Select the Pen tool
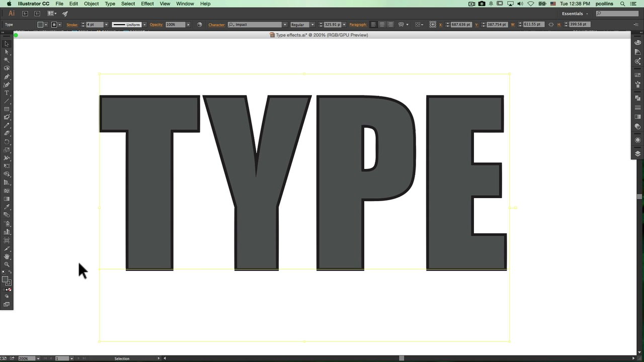This screenshot has height=362, width=644. (7, 77)
